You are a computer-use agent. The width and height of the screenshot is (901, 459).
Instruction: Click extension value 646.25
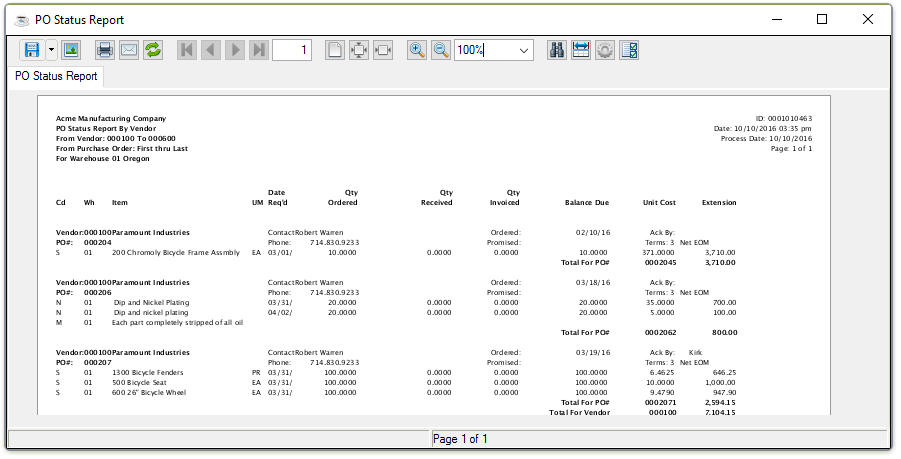coord(724,373)
